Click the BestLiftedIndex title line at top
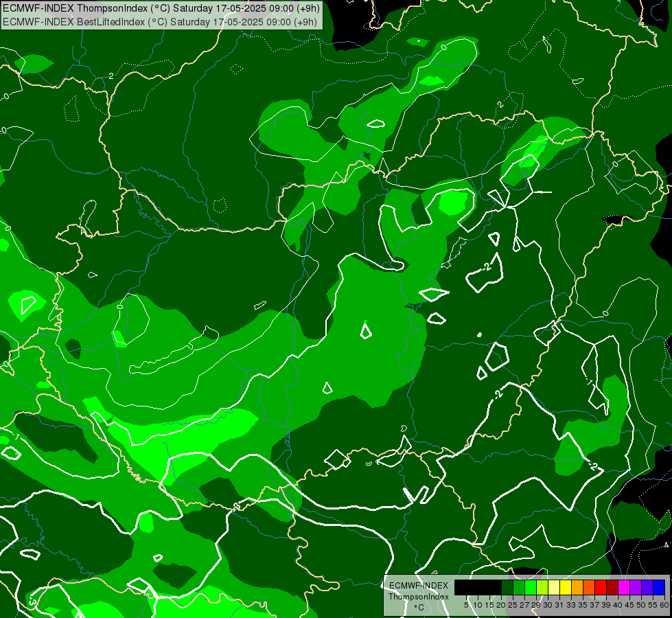 pos(160,22)
